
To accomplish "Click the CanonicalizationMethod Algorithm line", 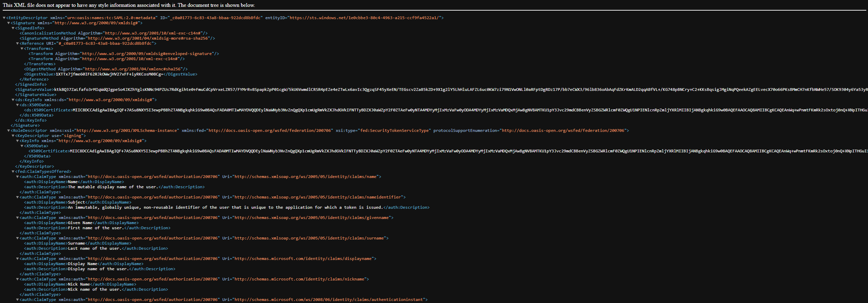I will point(114,33).
